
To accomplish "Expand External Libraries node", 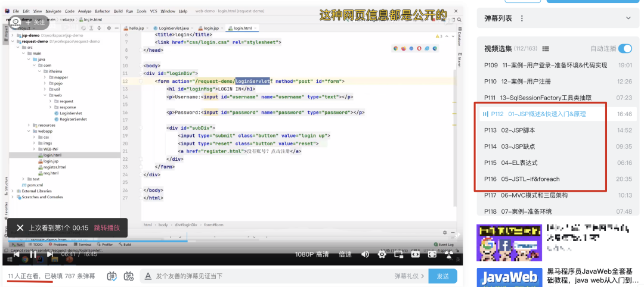I will click(13, 191).
